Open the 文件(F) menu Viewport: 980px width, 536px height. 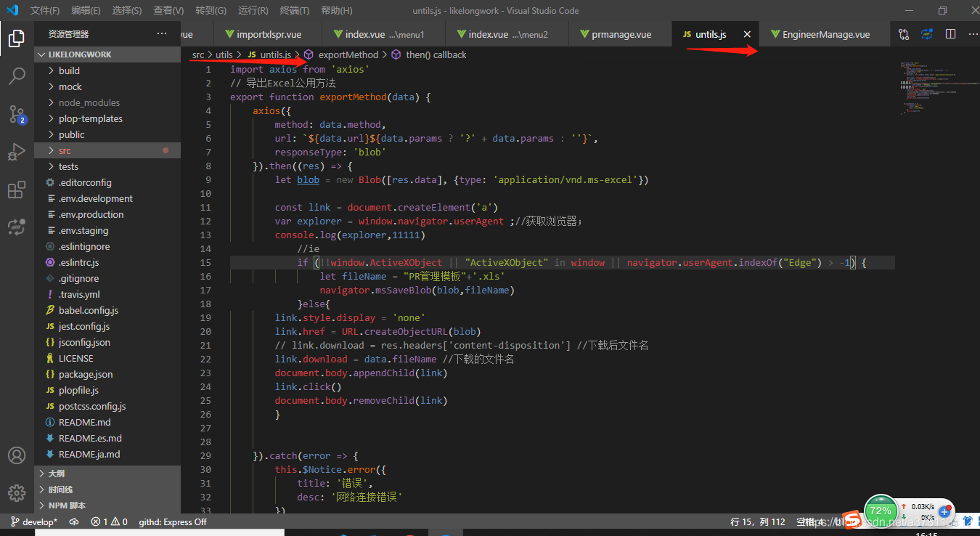tap(45, 10)
